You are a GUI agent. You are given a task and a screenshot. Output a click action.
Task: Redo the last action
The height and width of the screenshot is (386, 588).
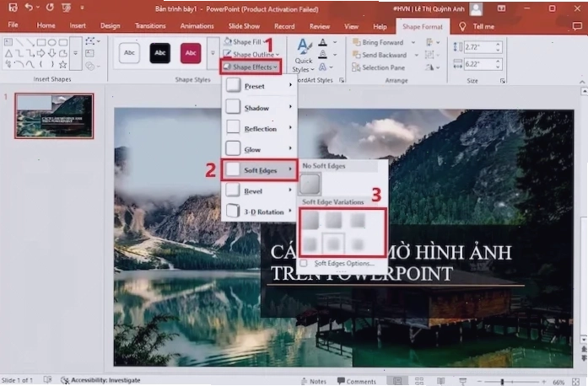click(50, 7)
